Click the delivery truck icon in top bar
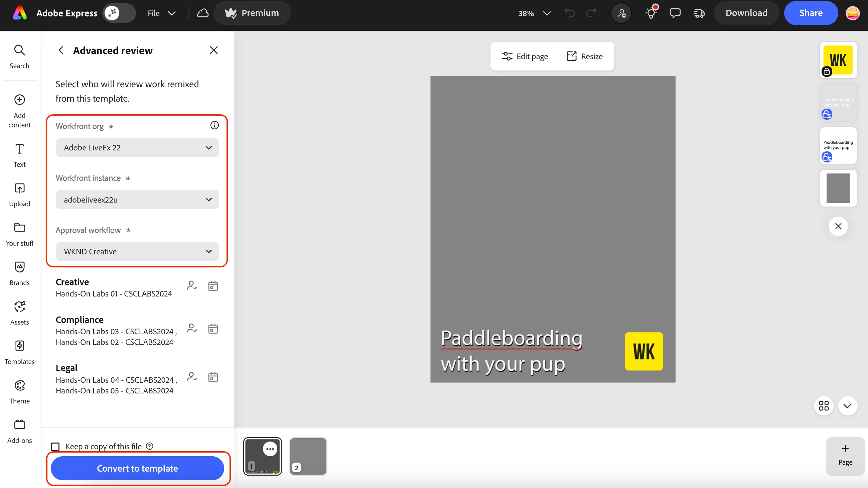 point(699,13)
